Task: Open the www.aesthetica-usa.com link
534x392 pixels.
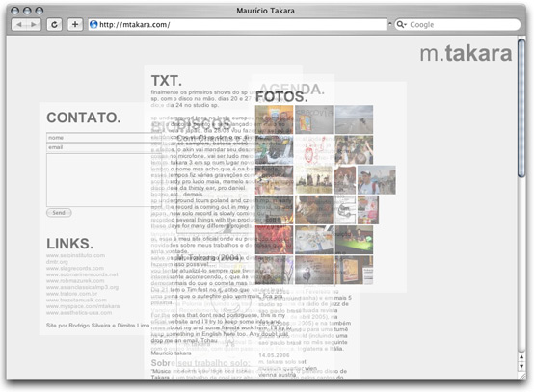Action: click(x=79, y=313)
